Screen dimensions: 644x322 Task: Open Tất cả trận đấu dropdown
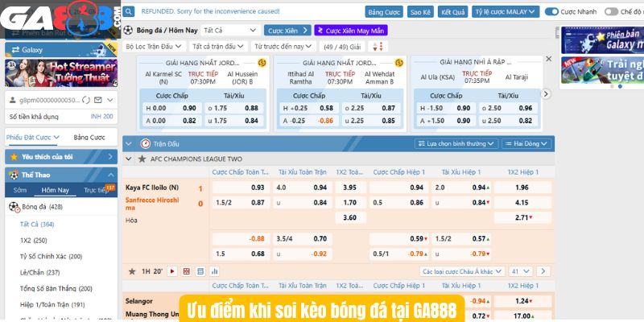point(218,47)
